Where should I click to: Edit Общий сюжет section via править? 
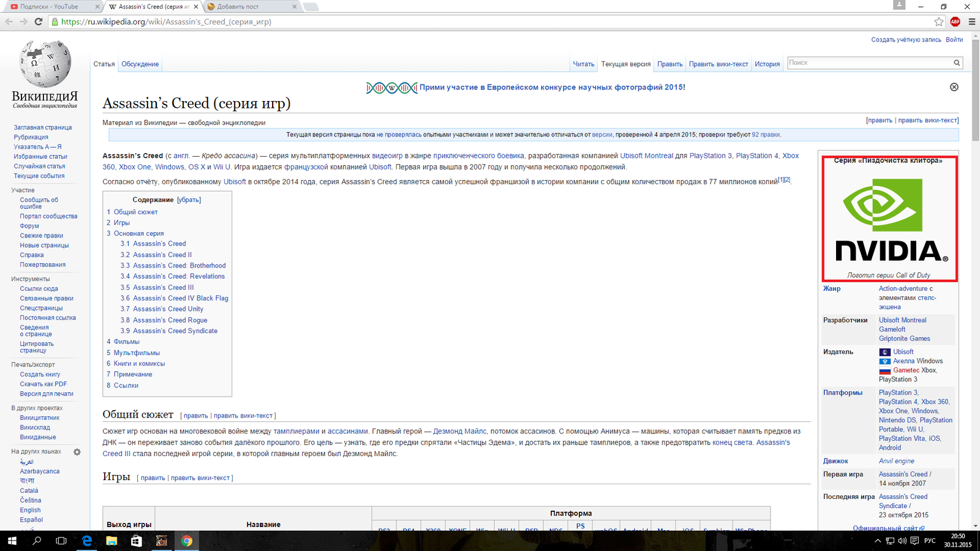[195, 416]
